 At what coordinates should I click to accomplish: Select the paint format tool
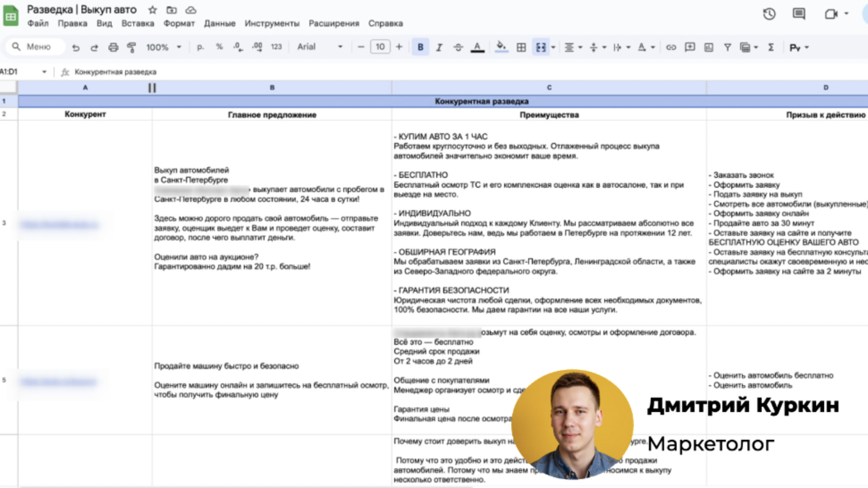(x=131, y=47)
